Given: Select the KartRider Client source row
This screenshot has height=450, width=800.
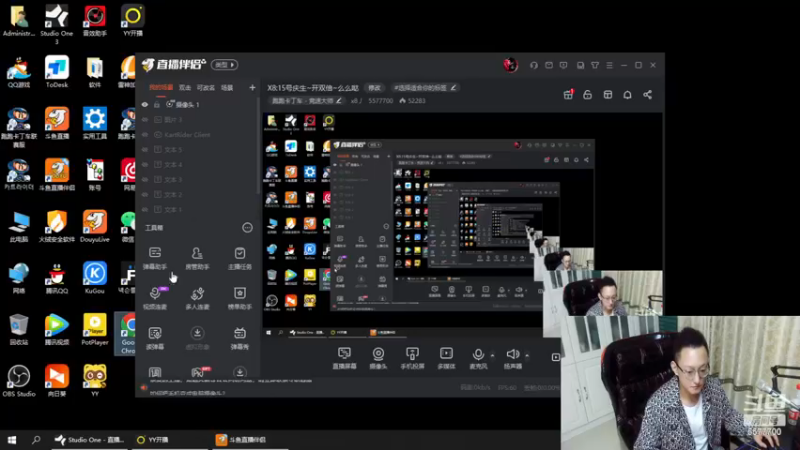Looking at the screenshot, I should click(198, 135).
